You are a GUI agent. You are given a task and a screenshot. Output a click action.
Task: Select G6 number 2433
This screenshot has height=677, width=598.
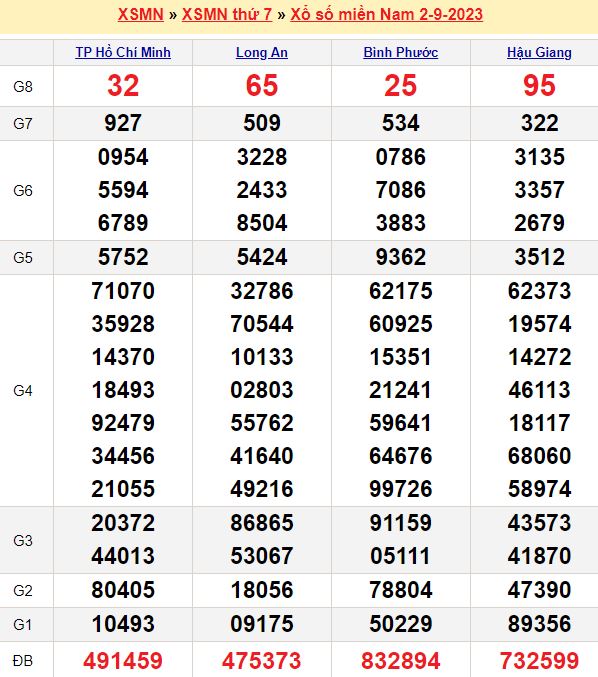tap(262, 190)
